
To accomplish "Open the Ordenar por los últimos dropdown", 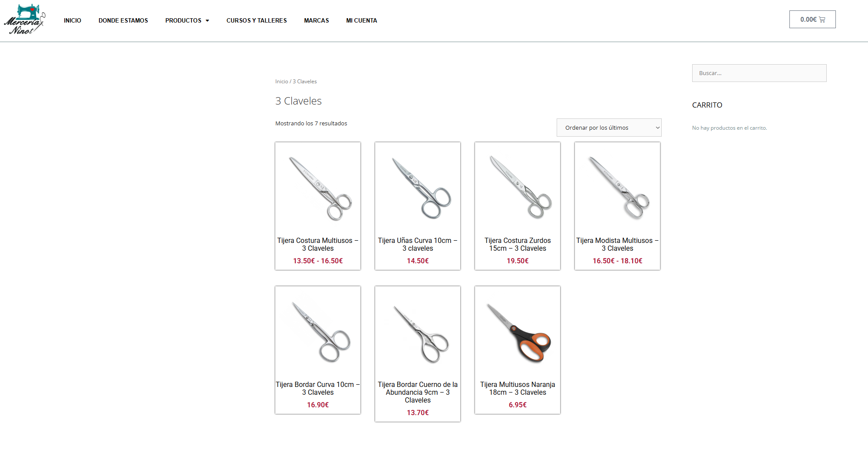I will click(x=609, y=128).
